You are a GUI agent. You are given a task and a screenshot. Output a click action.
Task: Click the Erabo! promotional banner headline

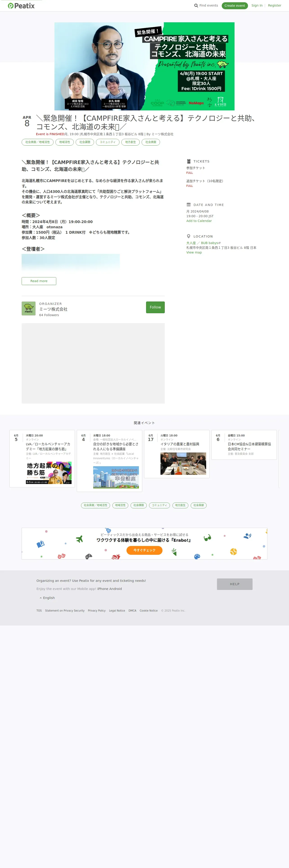[x=144, y=540]
